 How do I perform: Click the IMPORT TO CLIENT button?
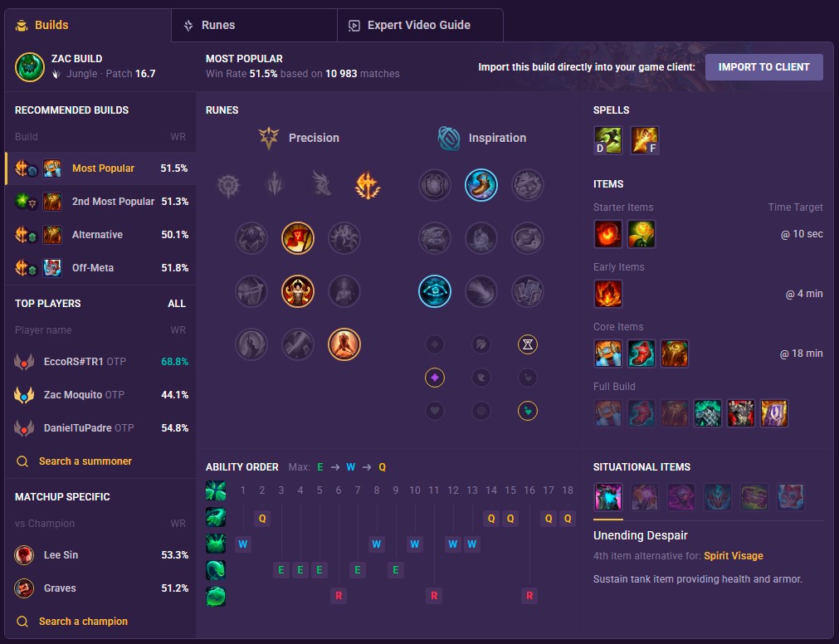763,67
